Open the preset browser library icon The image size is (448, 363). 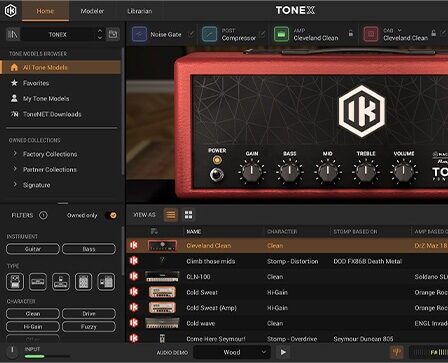click(13, 34)
